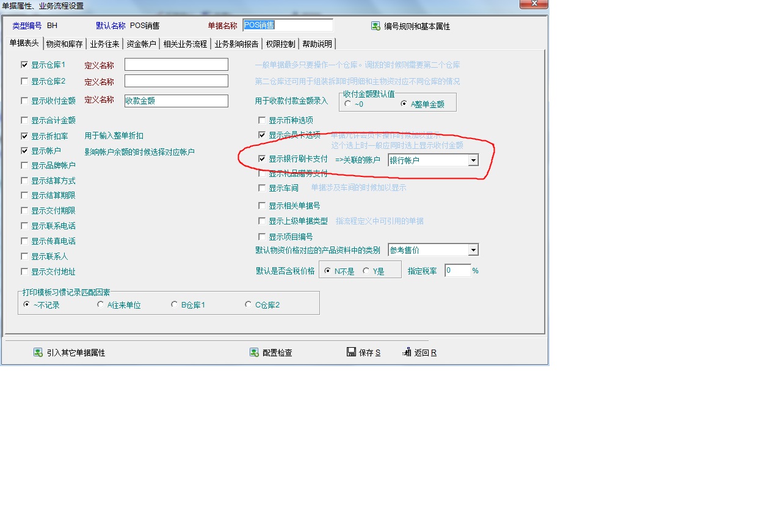Click the 编号规则和基本属性 icon

[x=376, y=26]
